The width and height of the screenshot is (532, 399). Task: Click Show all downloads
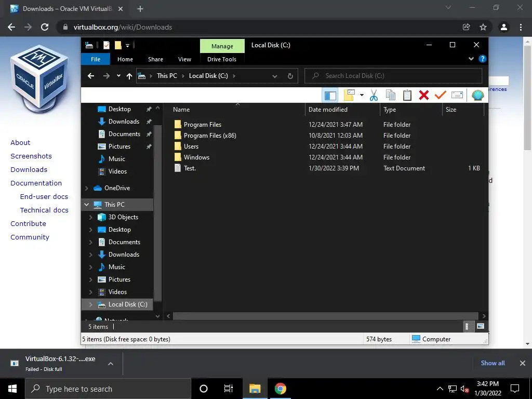click(x=493, y=363)
